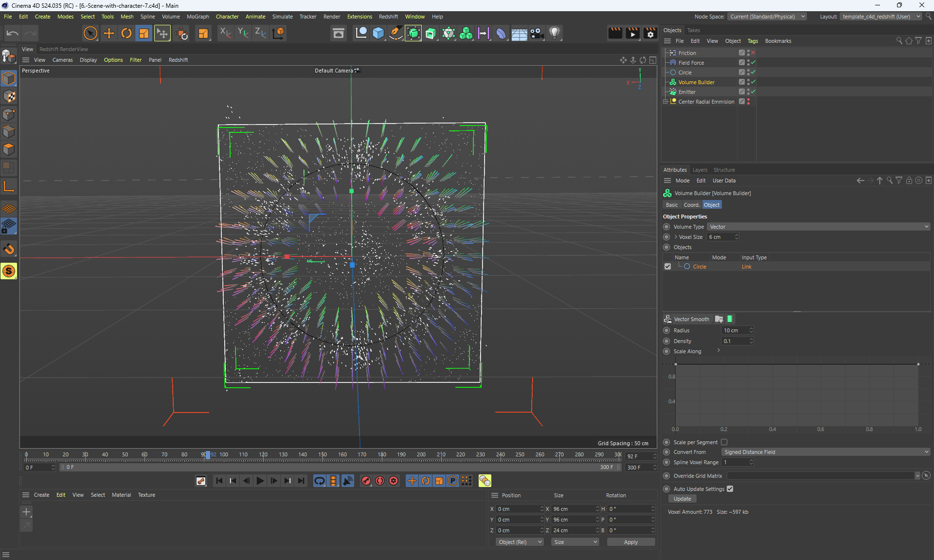Uncheck Auto Update Settings checkbox
The height and width of the screenshot is (560, 934).
tap(730, 489)
